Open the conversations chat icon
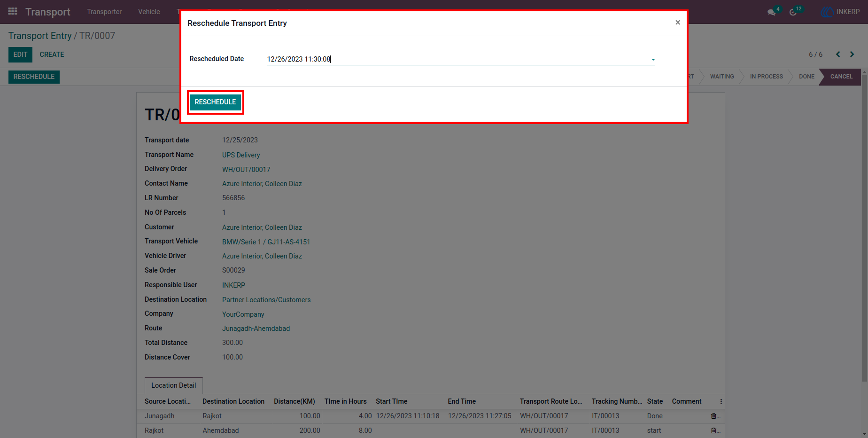 point(771,12)
